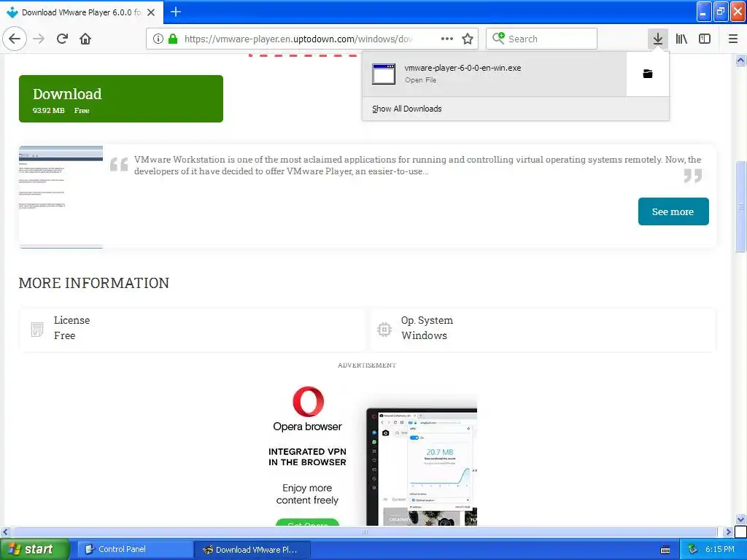Click the vmware-player exe file icon
Image resolution: width=747 pixels, height=560 pixels.
[x=384, y=74]
